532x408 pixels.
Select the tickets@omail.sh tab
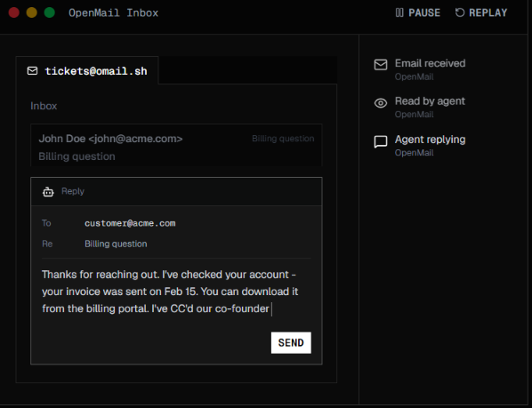[87, 70]
